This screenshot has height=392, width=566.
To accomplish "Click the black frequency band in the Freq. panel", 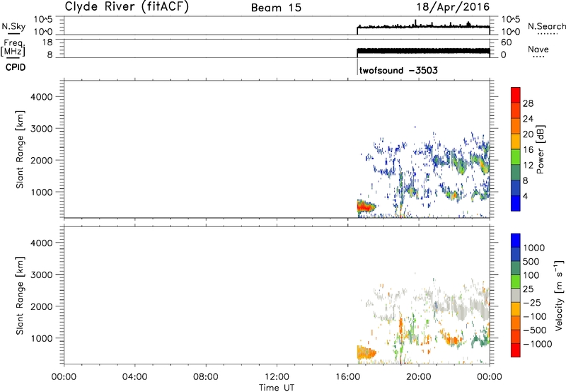I will click(423, 51).
